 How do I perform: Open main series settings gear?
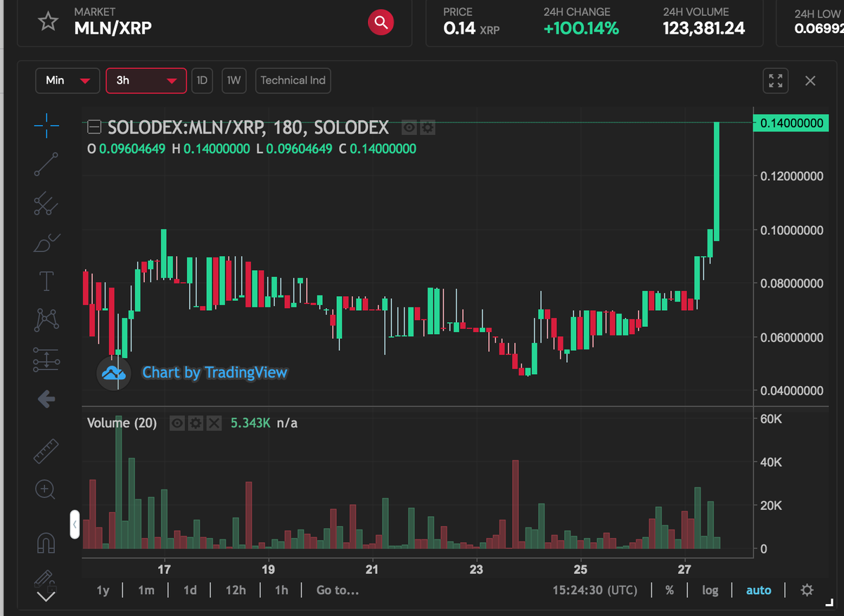[427, 127]
